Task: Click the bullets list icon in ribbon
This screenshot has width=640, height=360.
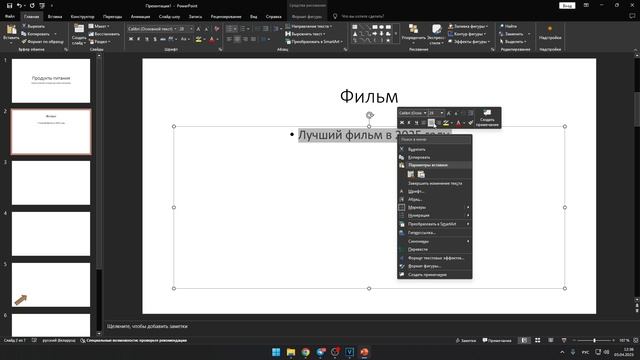Action: click(x=229, y=29)
